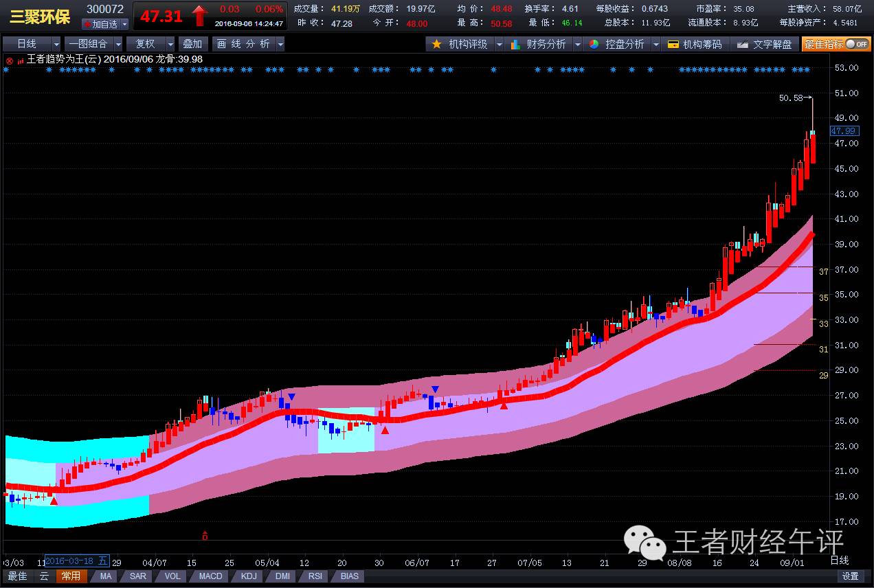Switch to the 云 tab

click(x=44, y=576)
